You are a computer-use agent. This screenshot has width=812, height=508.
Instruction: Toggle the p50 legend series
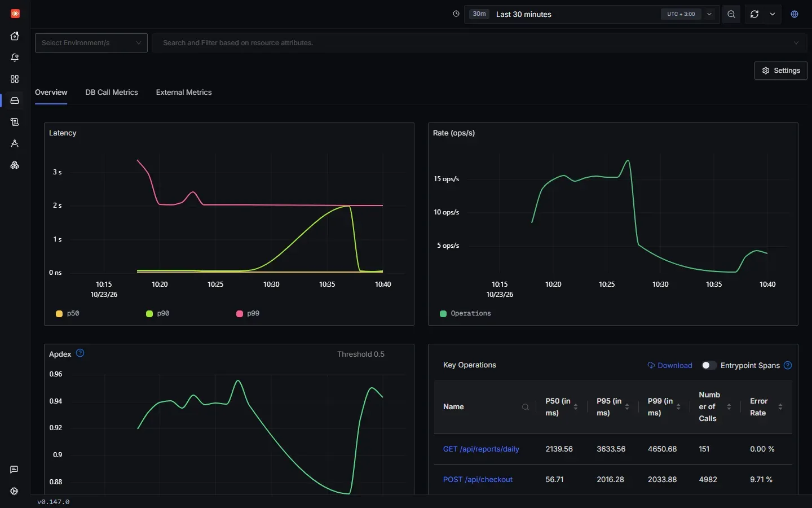point(67,313)
